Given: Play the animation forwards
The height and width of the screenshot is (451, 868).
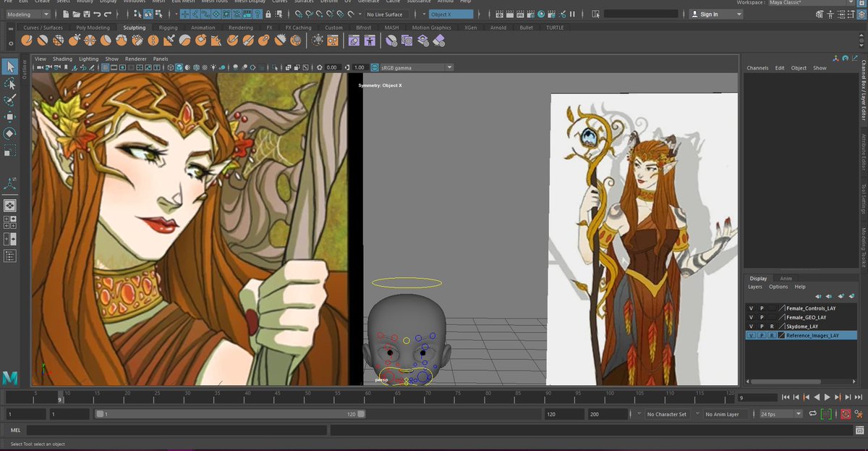Looking at the screenshot, I should [827, 397].
